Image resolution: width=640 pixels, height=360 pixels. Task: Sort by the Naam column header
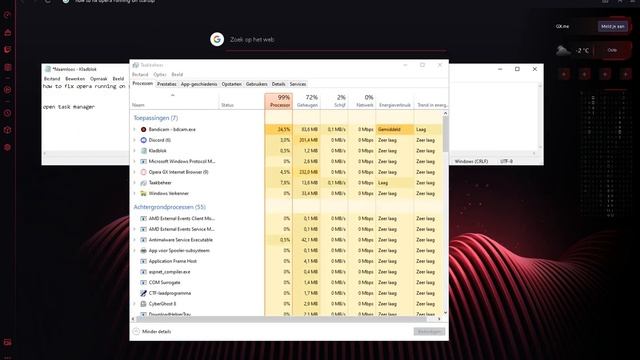174,101
